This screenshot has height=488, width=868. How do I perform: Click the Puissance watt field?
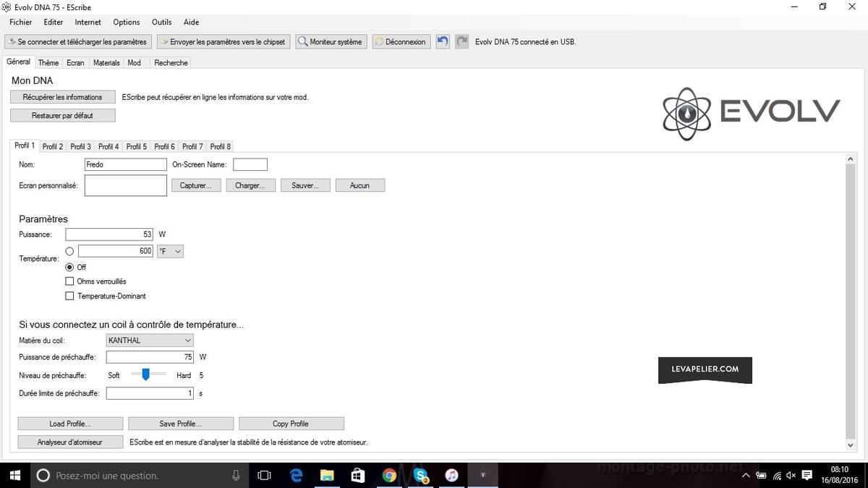tap(110, 235)
